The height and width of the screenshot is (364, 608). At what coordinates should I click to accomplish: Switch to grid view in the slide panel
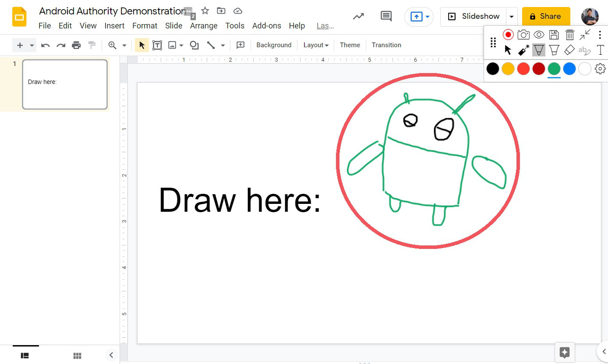(x=78, y=356)
